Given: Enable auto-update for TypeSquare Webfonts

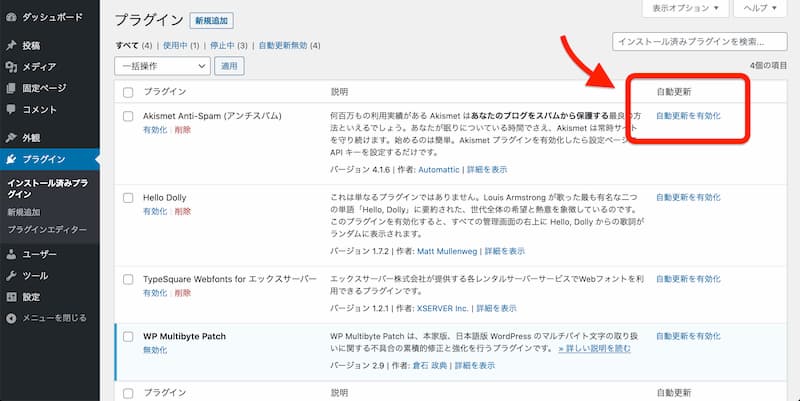Looking at the screenshot, I should tap(688, 279).
